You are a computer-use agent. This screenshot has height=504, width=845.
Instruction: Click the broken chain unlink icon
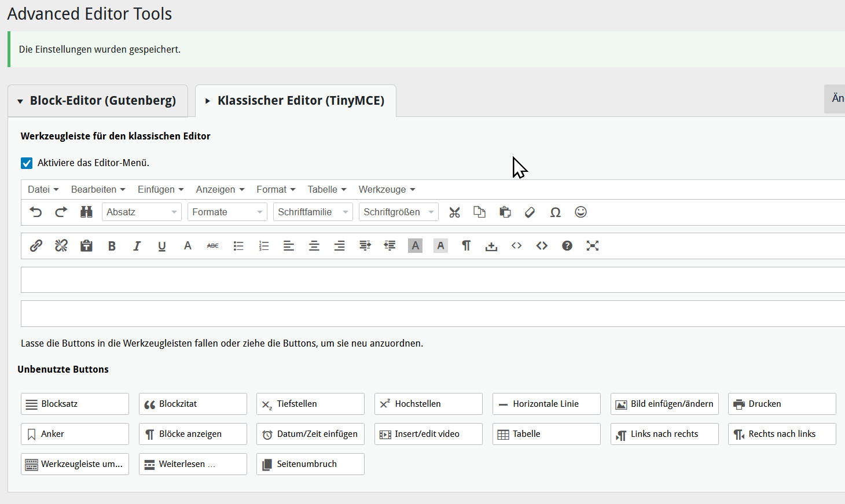point(61,246)
